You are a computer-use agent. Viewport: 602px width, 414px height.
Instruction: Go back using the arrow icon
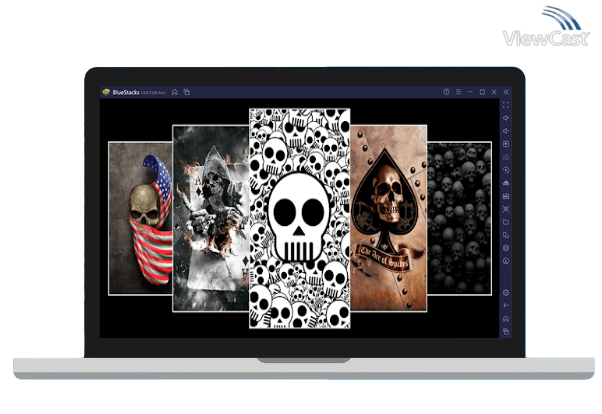pyautogui.click(x=506, y=306)
